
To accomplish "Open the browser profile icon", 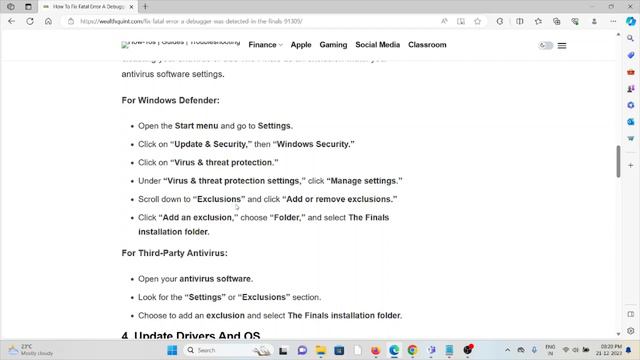I will 594,21.
